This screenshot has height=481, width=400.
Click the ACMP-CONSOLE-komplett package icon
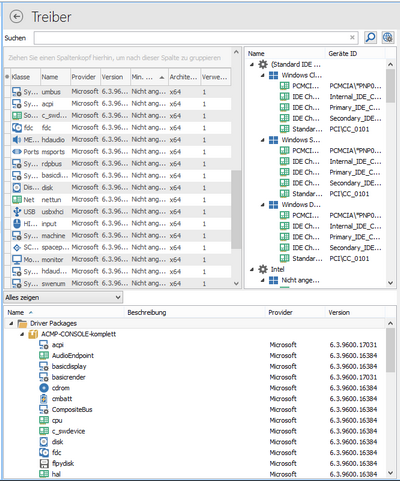tap(33, 334)
